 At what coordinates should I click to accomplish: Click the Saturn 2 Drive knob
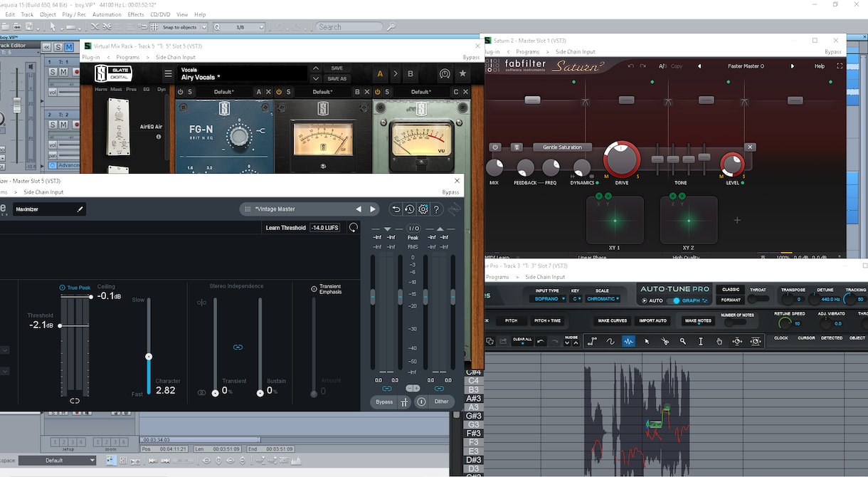[x=622, y=158]
